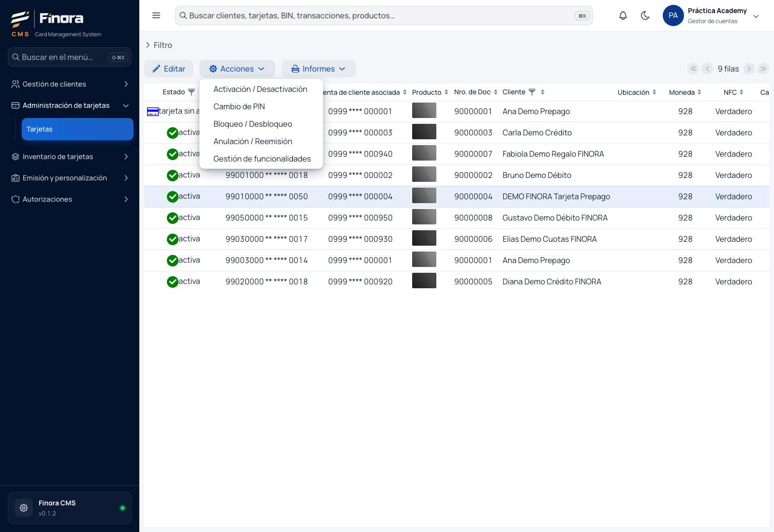
Task: Click the Editar button
Action: (x=169, y=69)
